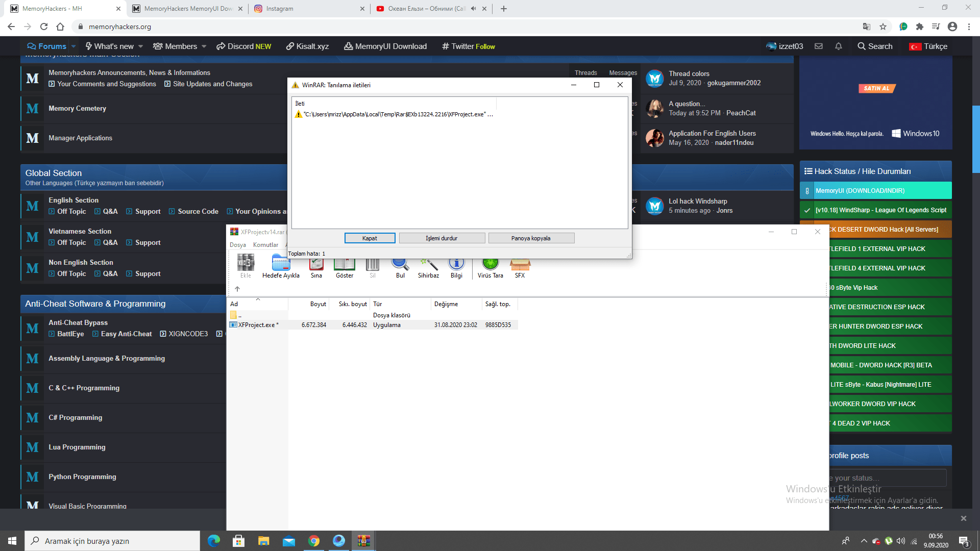Open C# Programming forum

[x=75, y=417]
